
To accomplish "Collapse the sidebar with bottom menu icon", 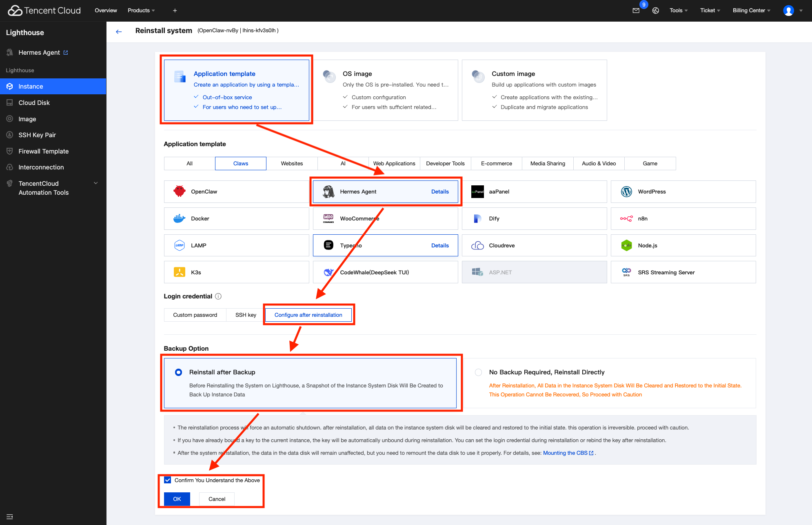I will pos(10,517).
